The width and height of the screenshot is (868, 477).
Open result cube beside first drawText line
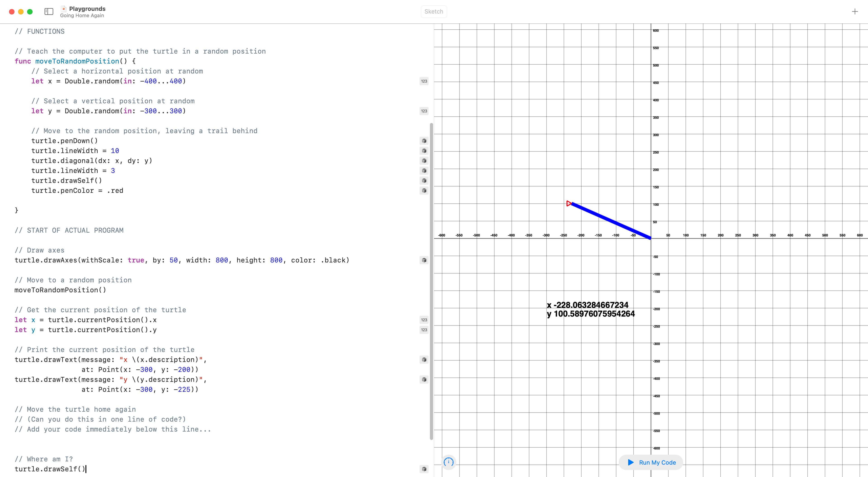[424, 360]
